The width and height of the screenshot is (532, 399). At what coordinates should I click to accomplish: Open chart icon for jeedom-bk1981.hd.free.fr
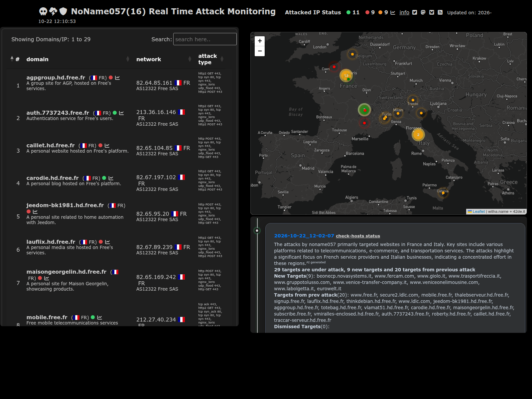coord(35,212)
